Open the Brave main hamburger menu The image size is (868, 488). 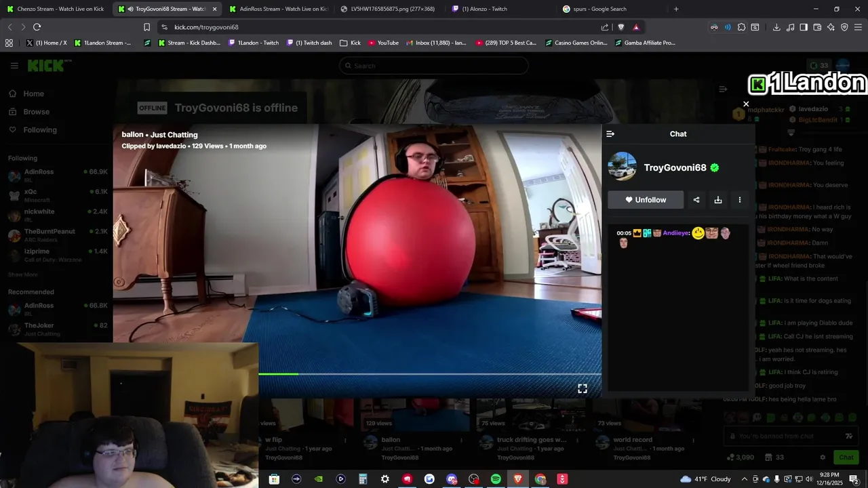coord(858,27)
